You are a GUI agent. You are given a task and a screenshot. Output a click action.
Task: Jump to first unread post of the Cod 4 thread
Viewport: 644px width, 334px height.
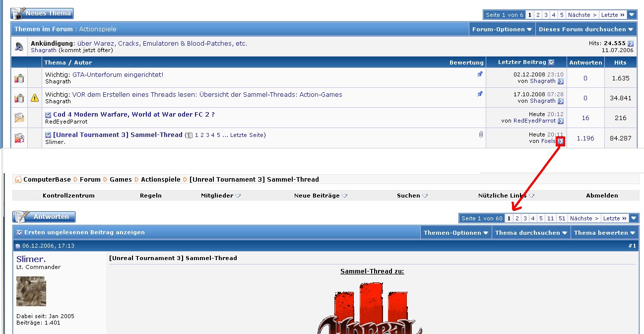tap(48, 115)
